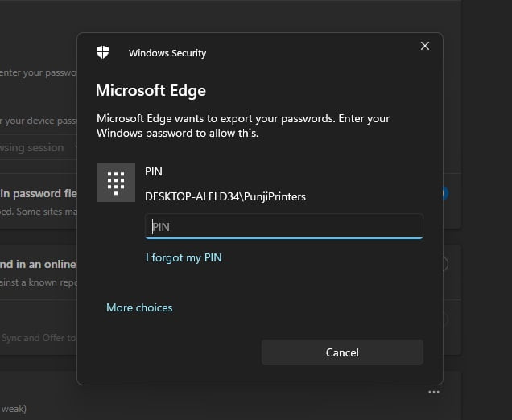Image resolution: width=512 pixels, height=420 pixels.
Task: Click the Microsoft Edge heading text
Action: click(151, 90)
